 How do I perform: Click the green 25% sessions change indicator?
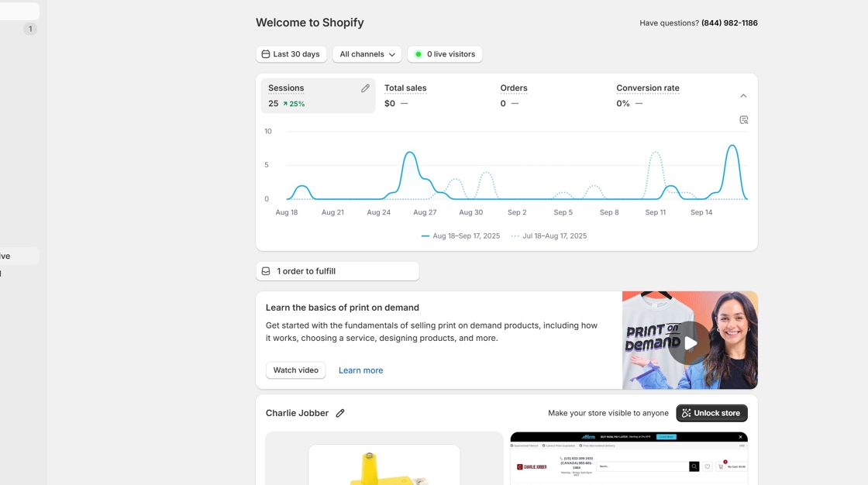click(294, 104)
